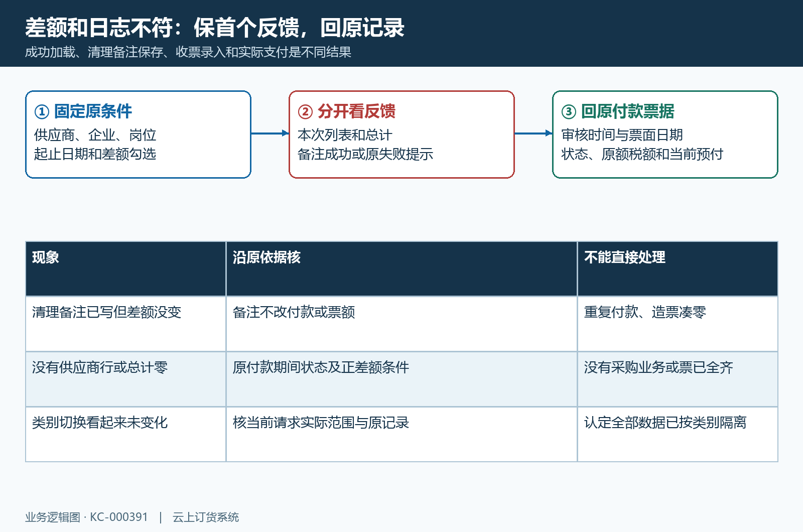Click the footer text 云上订货系统
This screenshot has width=803, height=532.
pyautogui.click(x=206, y=517)
